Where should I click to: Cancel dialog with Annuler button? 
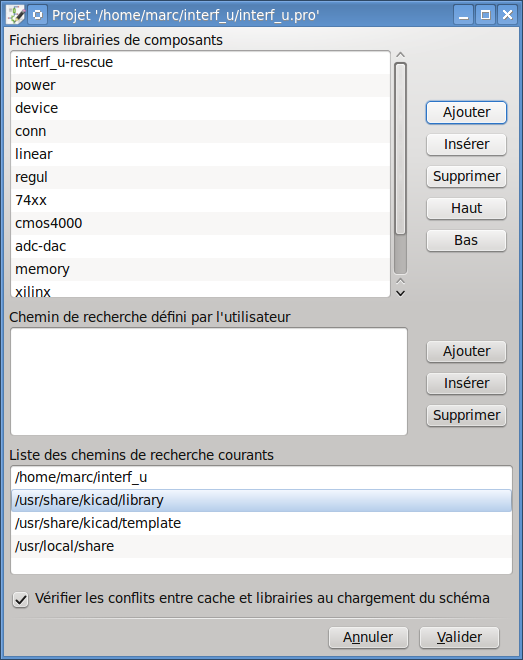[368, 637]
